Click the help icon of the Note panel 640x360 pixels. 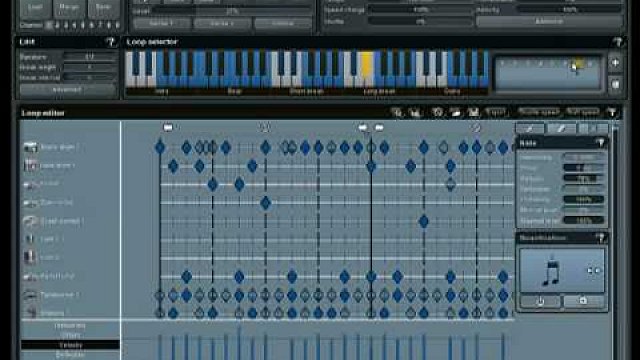click(600, 142)
